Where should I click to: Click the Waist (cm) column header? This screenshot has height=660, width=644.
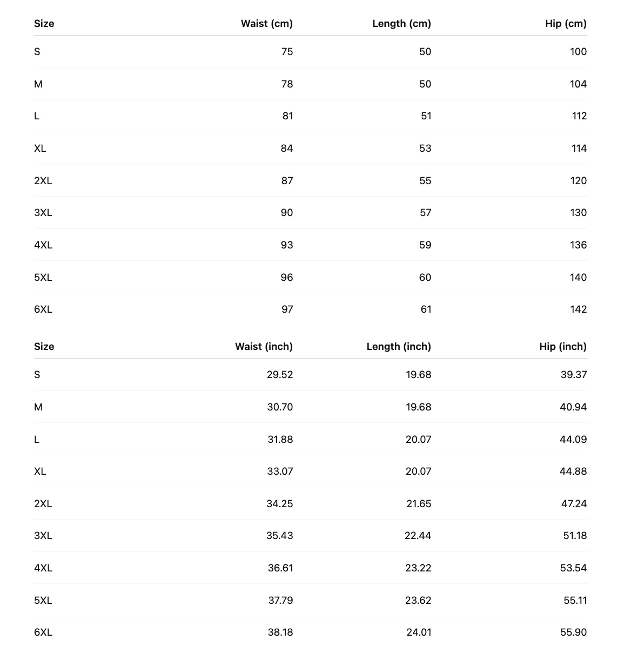[267, 24]
